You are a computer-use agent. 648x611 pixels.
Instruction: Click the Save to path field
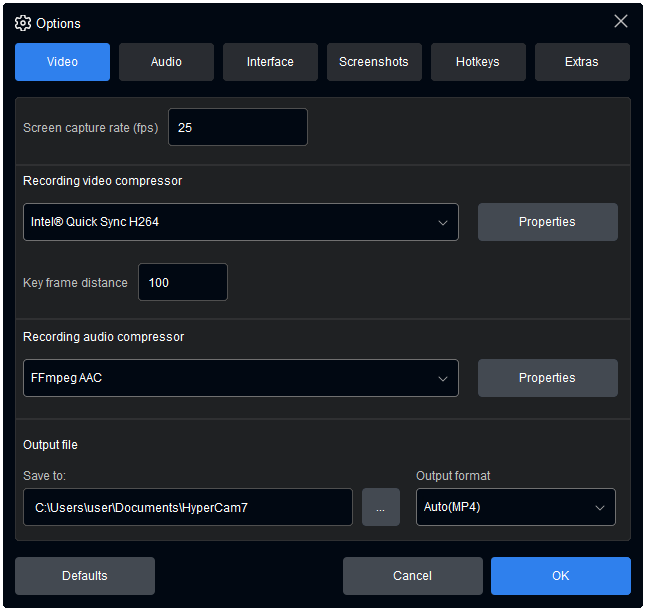pos(188,507)
